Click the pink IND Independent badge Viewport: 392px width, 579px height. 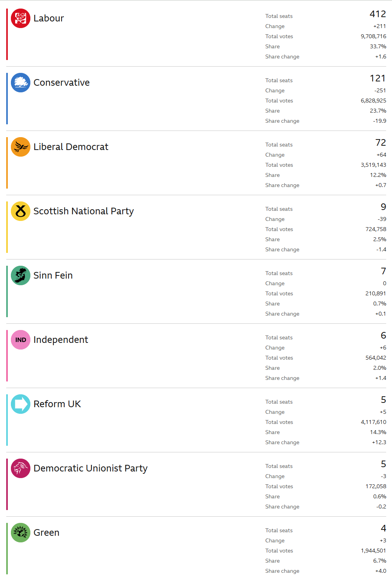tap(21, 340)
